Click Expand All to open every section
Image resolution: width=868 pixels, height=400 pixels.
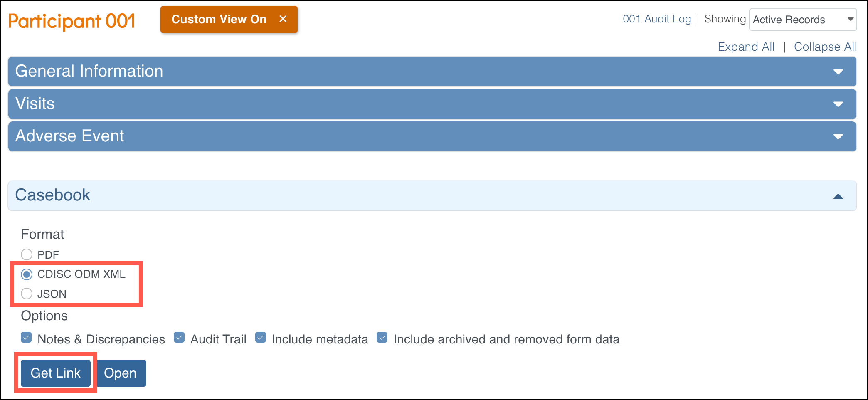(x=746, y=47)
